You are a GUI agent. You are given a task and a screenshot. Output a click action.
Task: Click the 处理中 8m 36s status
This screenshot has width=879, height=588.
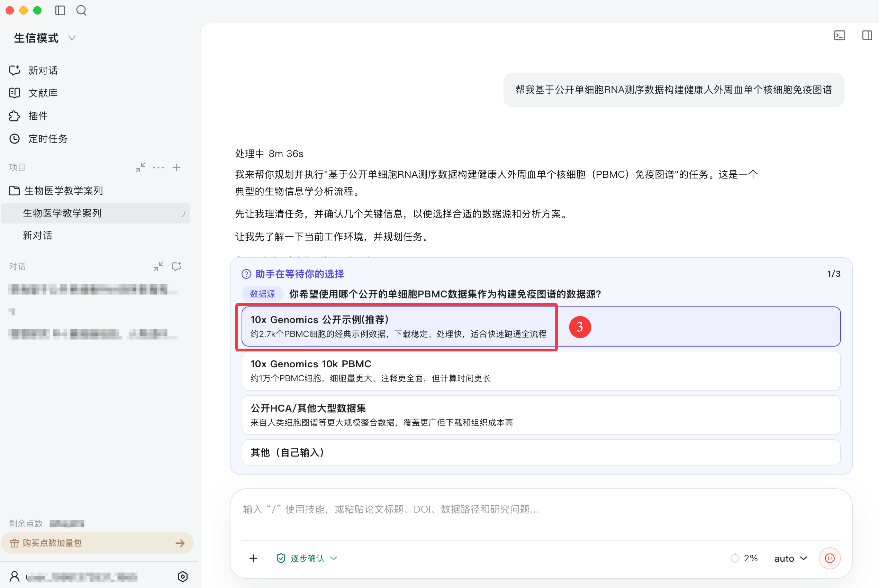[269, 153]
